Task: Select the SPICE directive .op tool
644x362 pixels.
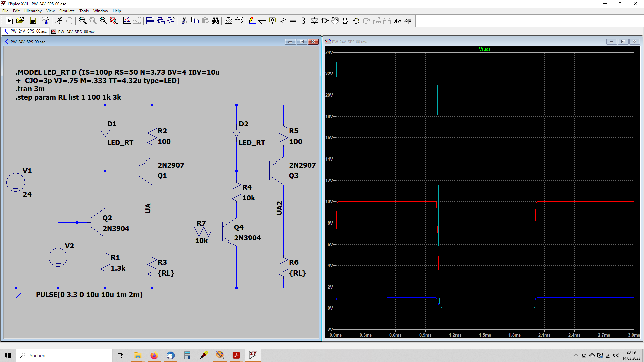Action: tap(408, 21)
